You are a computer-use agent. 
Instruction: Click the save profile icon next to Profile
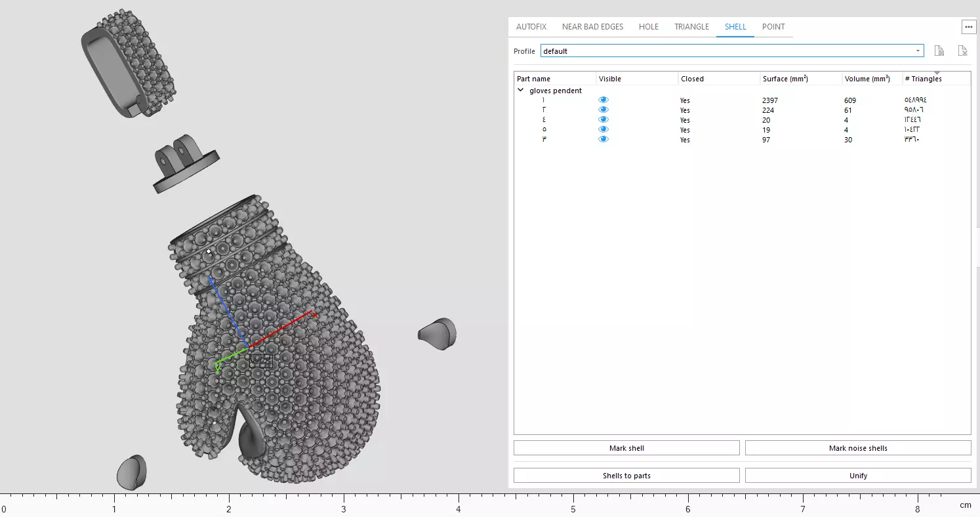point(939,51)
